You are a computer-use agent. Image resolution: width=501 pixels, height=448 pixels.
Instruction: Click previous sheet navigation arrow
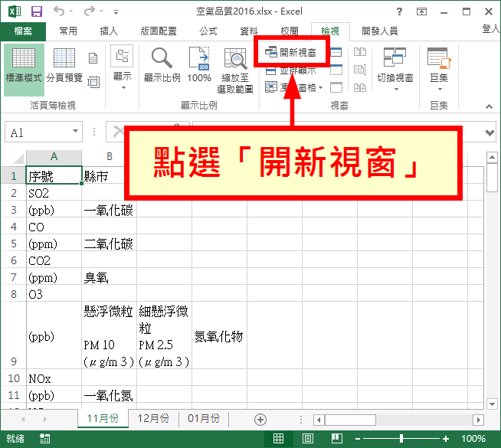click(x=23, y=419)
